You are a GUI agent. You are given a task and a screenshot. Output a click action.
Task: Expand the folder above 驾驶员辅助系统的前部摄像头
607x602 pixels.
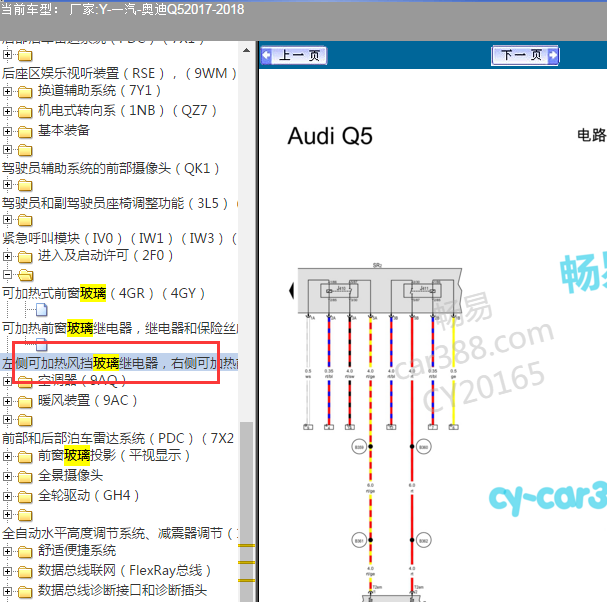click(x=7, y=149)
